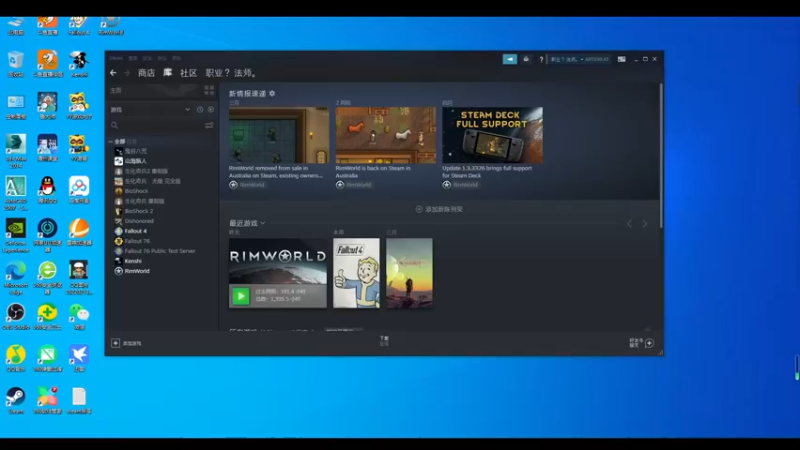Open OBS Studio desktop icon
The height and width of the screenshot is (450, 800).
tap(16, 316)
